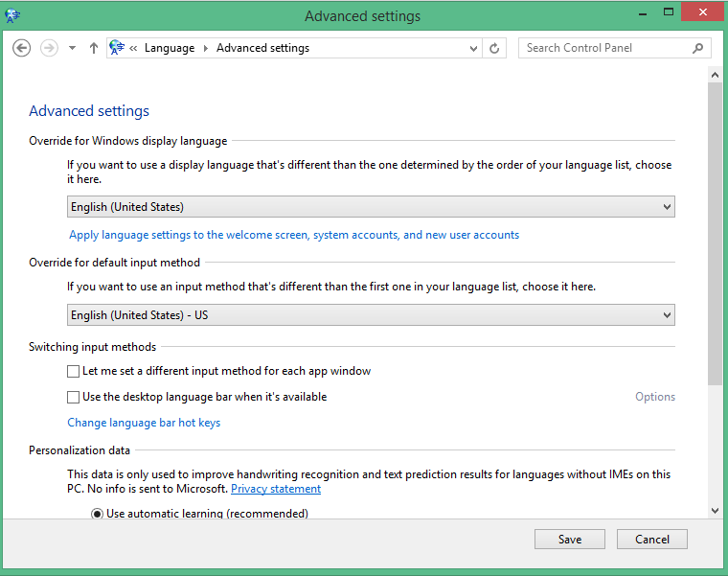Click the Options link for language bar
Image resolution: width=728 pixels, height=576 pixels.
[x=655, y=397]
